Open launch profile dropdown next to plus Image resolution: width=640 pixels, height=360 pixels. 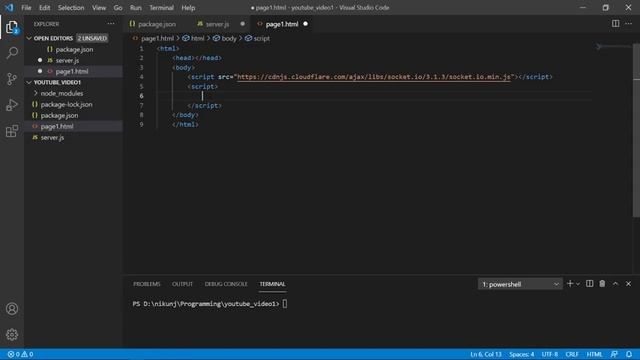point(578,284)
